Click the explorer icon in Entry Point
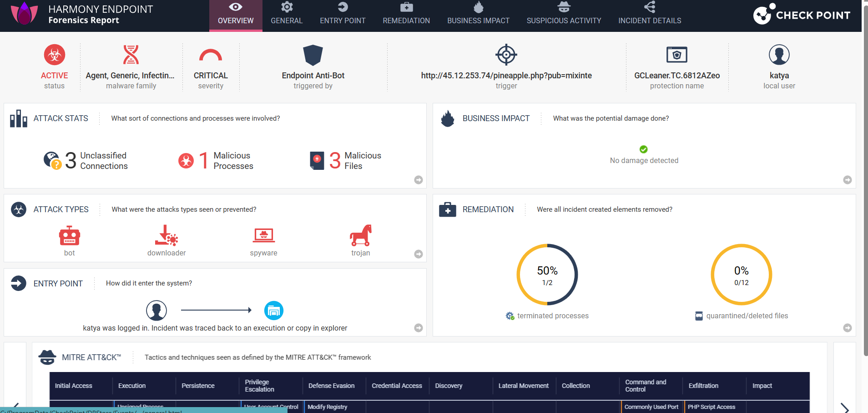The width and height of the screenshot is (868, 413). click(274, 311)
